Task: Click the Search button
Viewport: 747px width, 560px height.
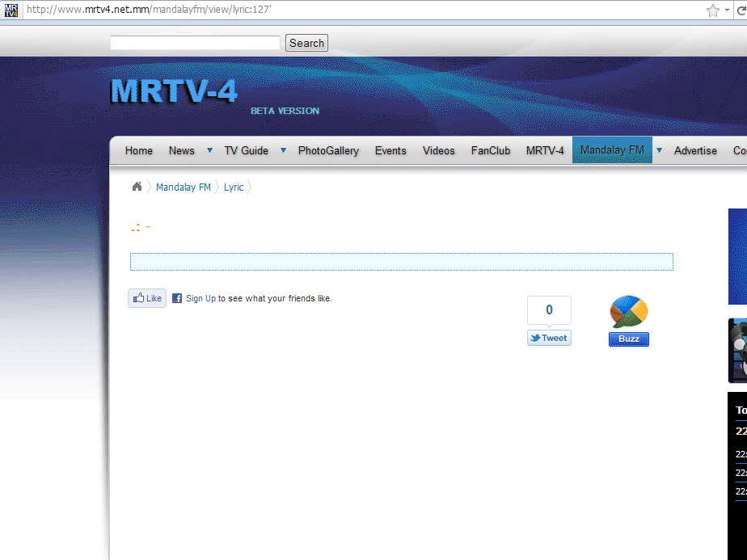Action: [x=307, y=43]
